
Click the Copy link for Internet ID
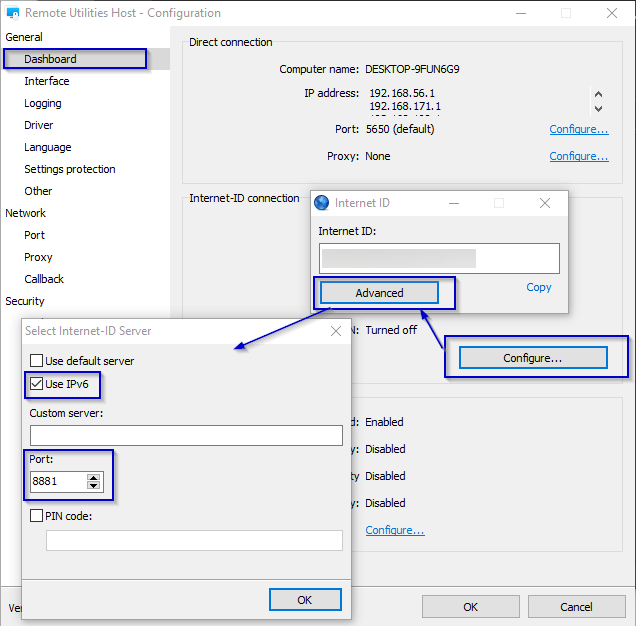(539, 287)
